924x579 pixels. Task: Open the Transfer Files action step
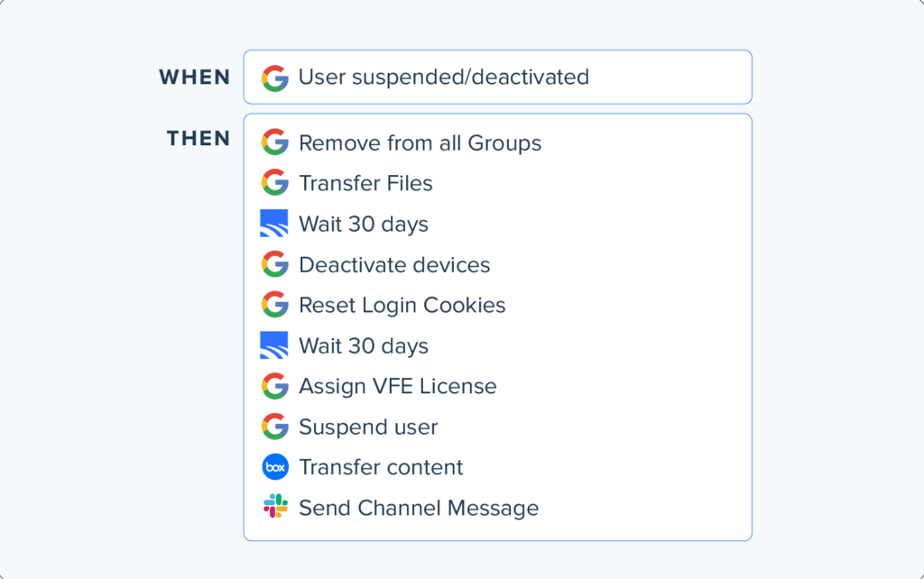(x=365, y=183)
